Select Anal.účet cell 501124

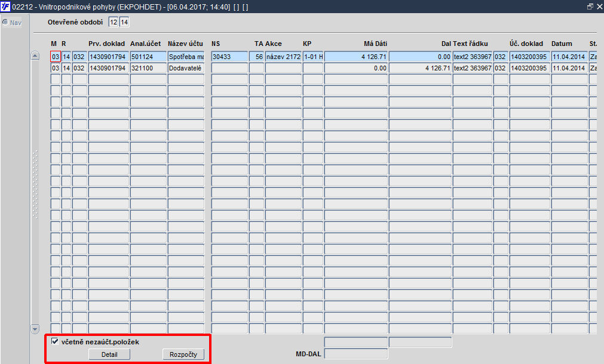148,57
